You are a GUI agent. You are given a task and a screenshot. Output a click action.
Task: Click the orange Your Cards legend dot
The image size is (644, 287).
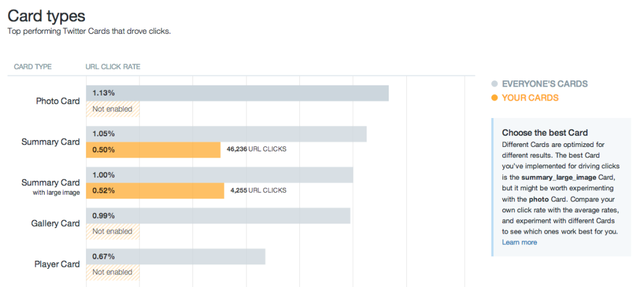click(494, 98)
